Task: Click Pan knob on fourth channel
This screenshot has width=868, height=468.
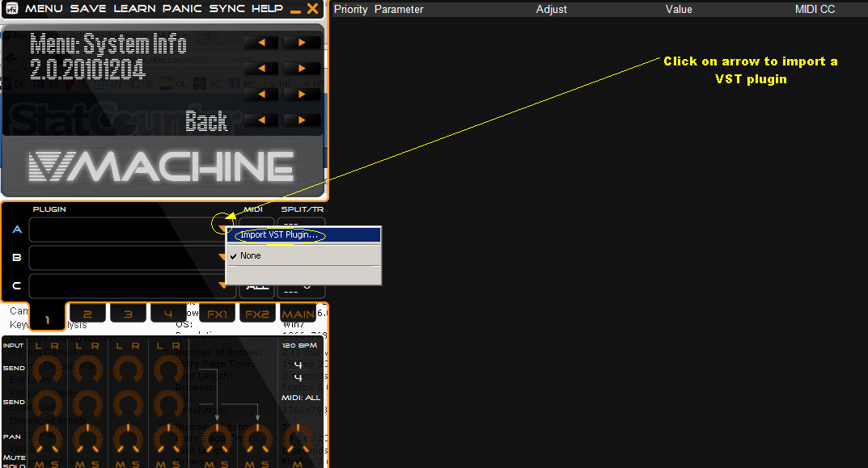Action: coord(168,439)
